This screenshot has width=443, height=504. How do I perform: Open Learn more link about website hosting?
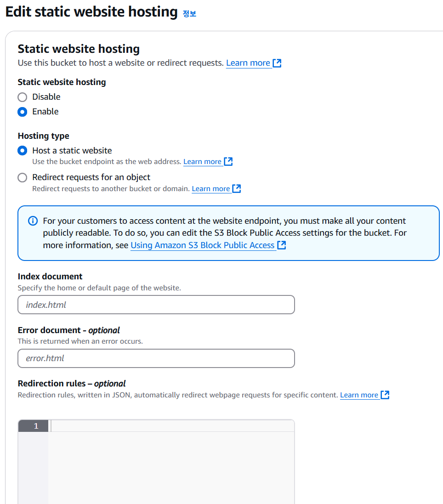click(x=248, y=63)
